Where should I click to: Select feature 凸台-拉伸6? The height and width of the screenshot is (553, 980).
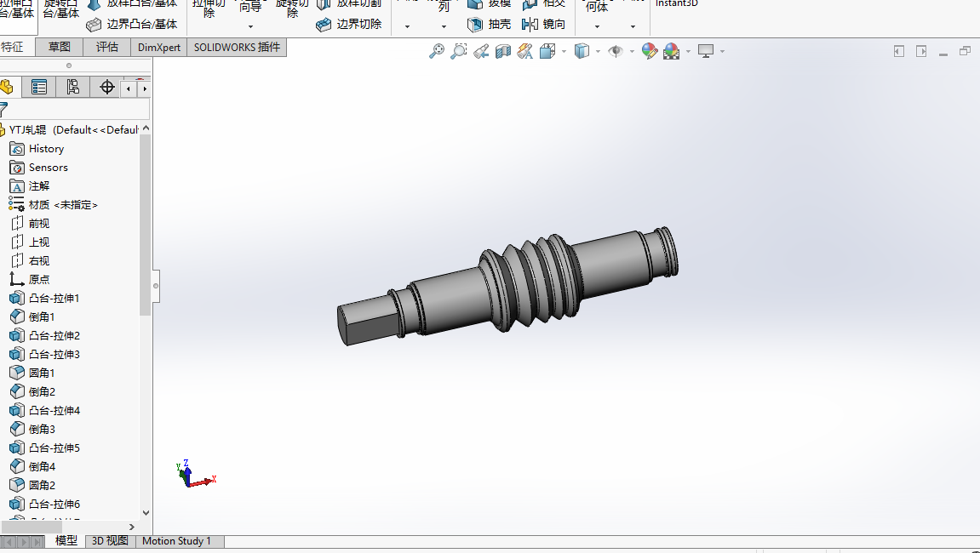click(x=45, y=505)
